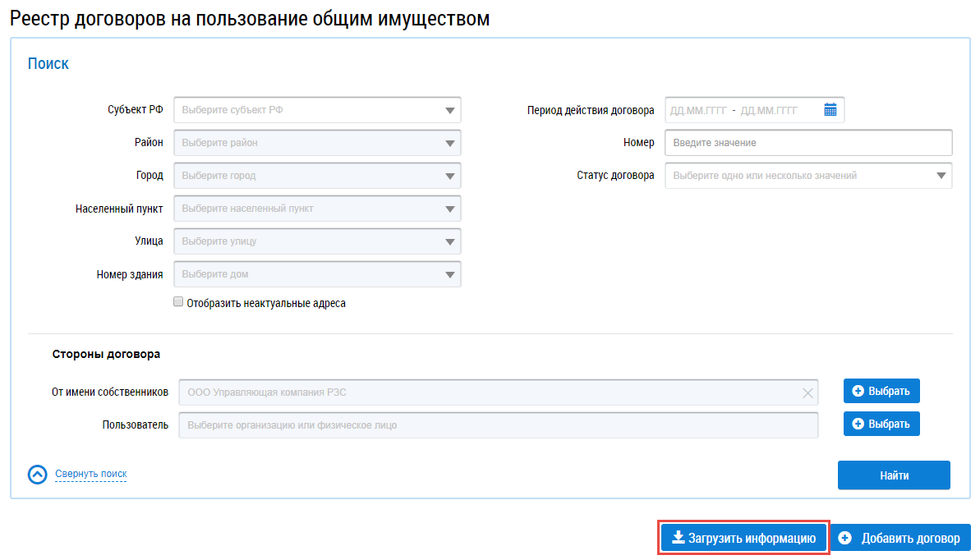The height and width of the screenshot is (560, 980).
Task: Click the Свернуть поиск link
Action: point(90,474)
